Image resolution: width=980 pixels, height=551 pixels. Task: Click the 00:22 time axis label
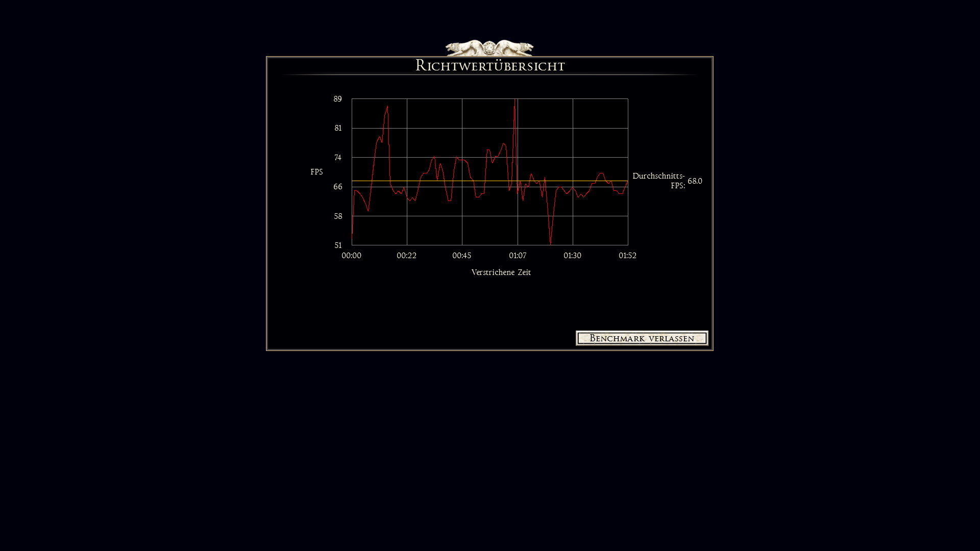tap(406, 256)
